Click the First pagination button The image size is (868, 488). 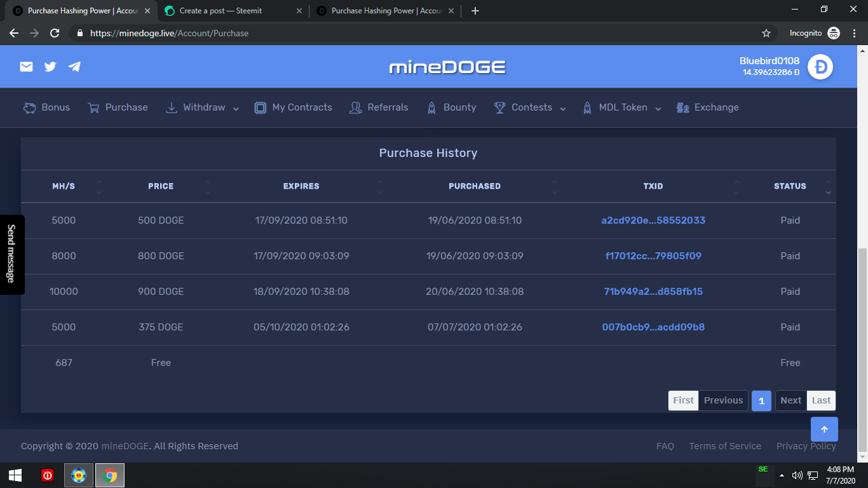pyautogui.click(x=683, y=400)
